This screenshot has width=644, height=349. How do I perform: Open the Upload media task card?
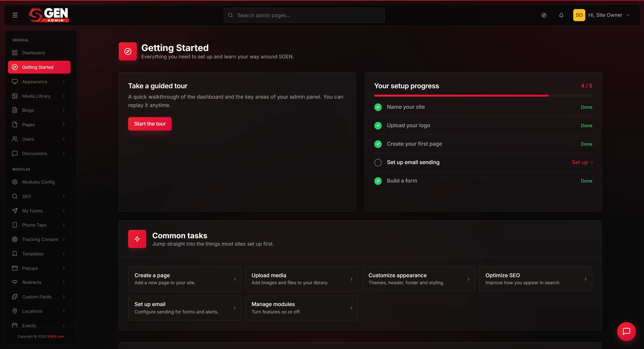point(302,279)
